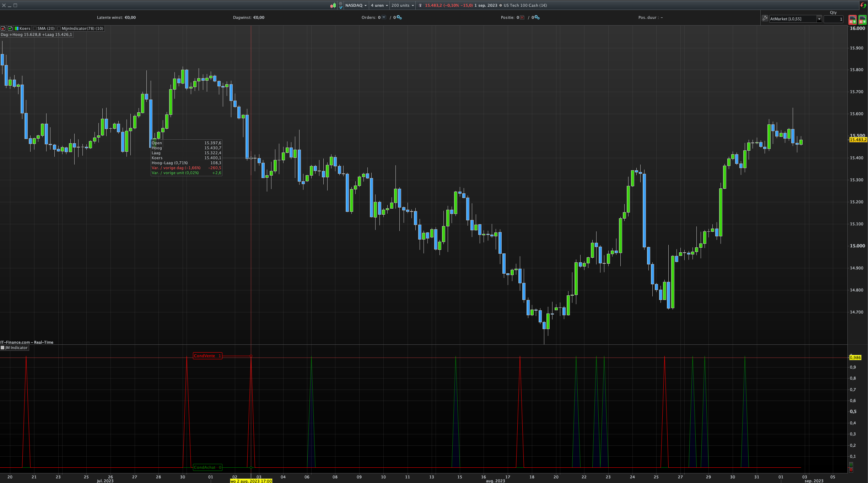
Task: Click the red-green refresh arrows icon
Action: [863, 5]
